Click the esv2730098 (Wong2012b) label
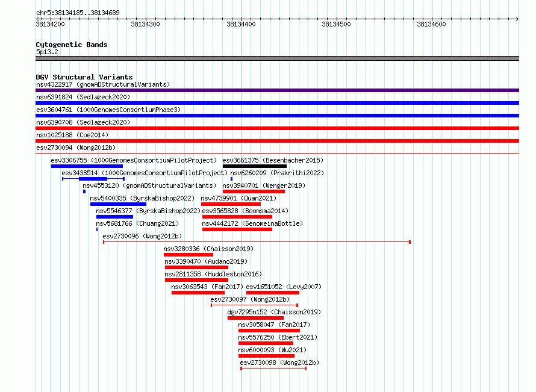 pos(279,362)
